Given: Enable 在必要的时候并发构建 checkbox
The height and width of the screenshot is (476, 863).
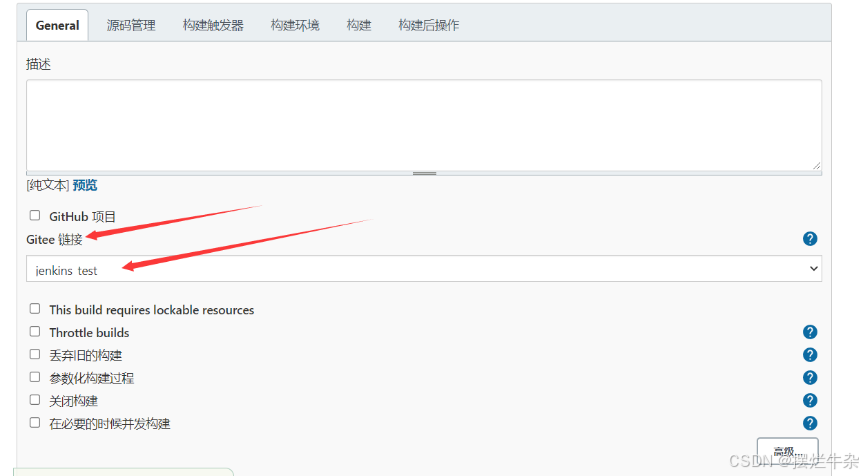Looking at the screenshot, I should click(x=35, y=423).
